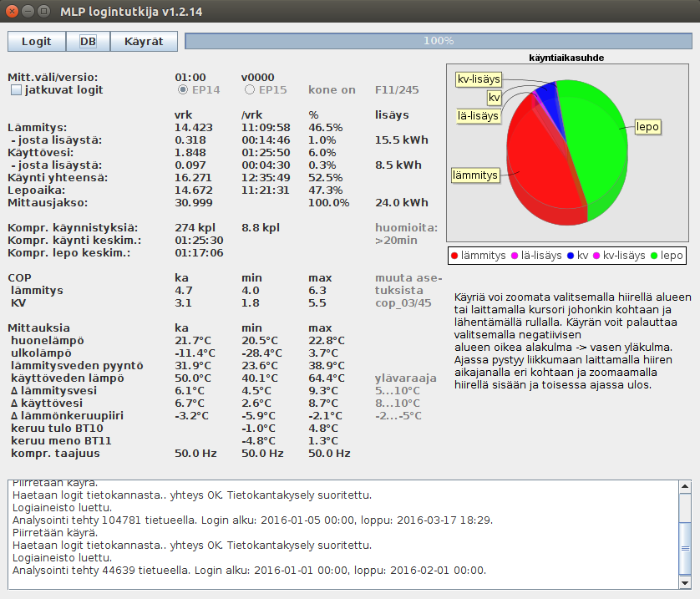Click the log panel scrollbar thumb
The height and width of the screenshot is (599, 700).
click(x=685, y=549)
